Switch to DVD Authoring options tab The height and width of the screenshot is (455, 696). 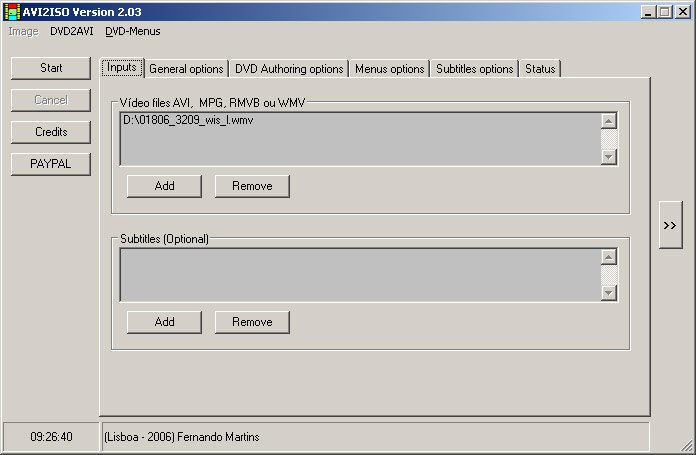(x=289, y=69)
